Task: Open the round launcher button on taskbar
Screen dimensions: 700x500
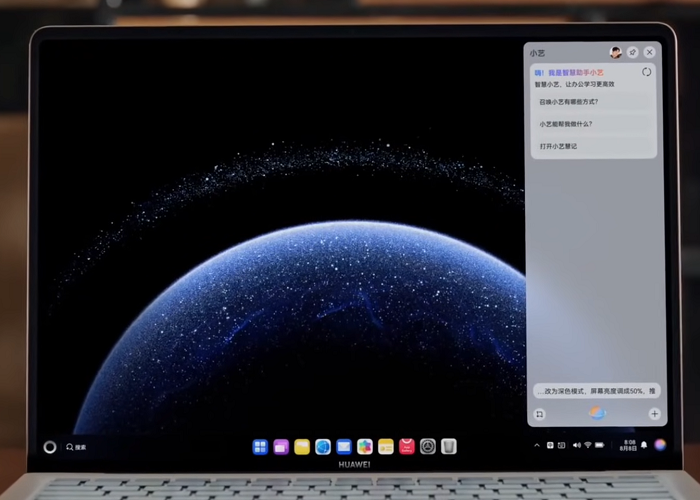Action: coord(50,447)
